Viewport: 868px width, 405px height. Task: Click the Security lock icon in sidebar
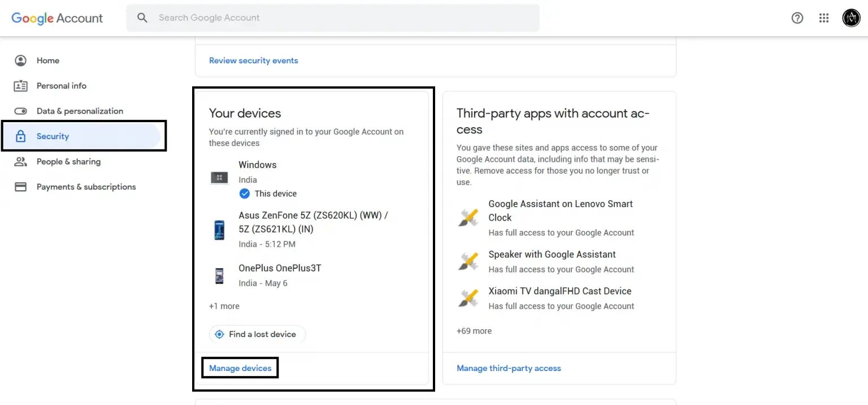pyautogui.click(x=20, y=136)
